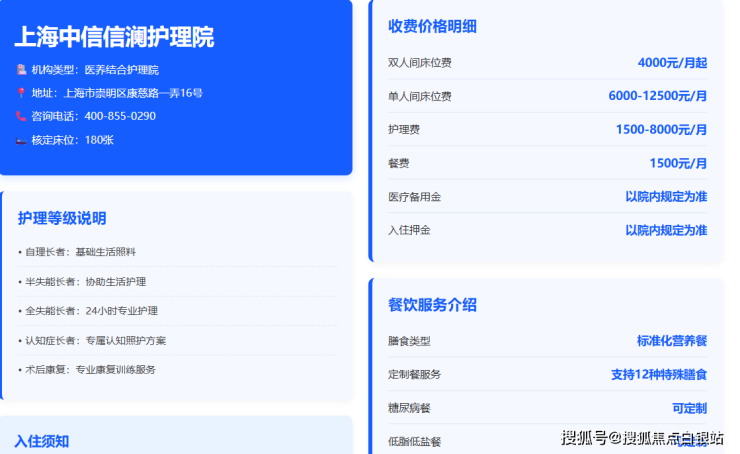Click the label 定制餐服务

(414, 374)
